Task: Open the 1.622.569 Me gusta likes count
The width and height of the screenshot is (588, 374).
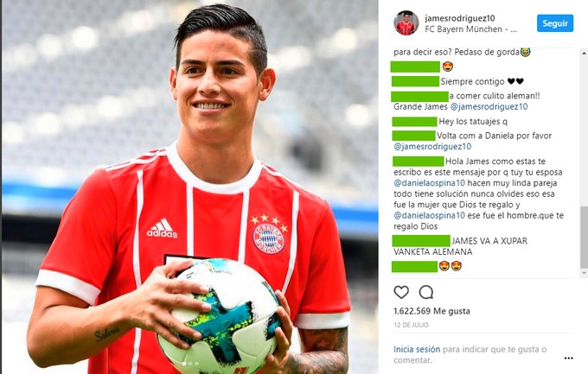Action: point(431,311)
